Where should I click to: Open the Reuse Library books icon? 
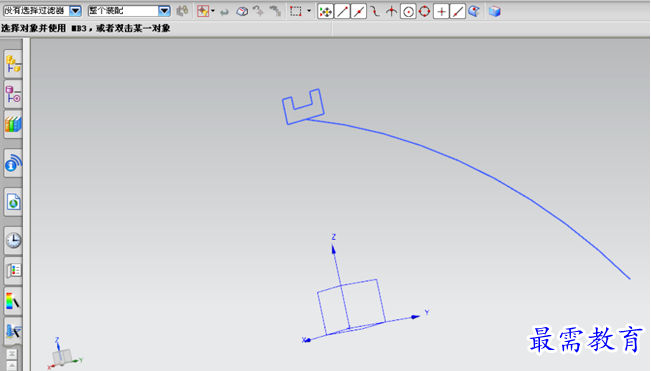(x=13, y=124)
